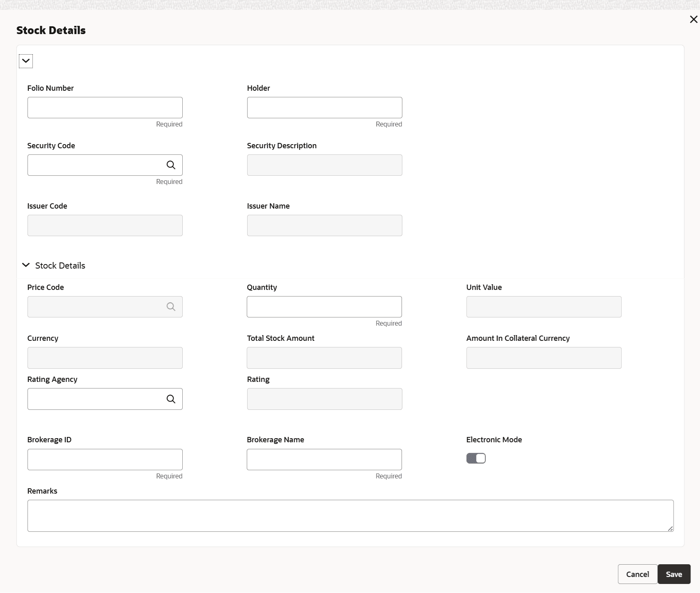Click the Brokerage Name input
This screenshot has width=700, height=593.
tap(324, 460)
